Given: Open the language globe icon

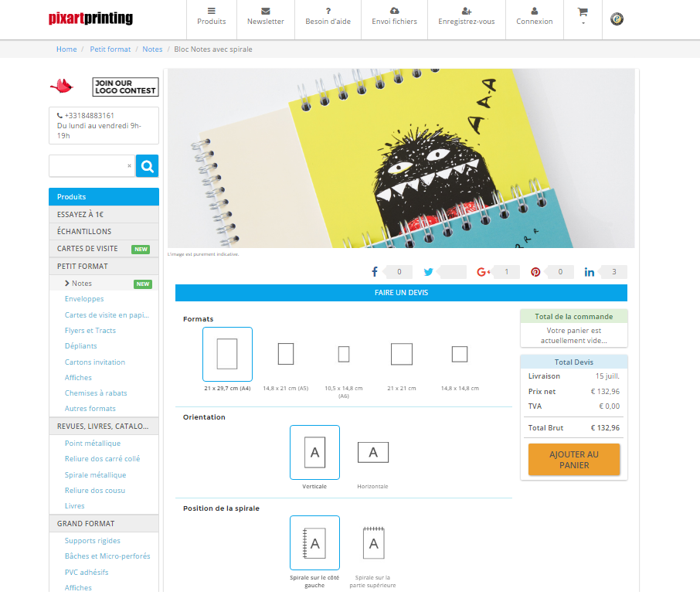Looking at the screenshot, I should tap(616, 19).
